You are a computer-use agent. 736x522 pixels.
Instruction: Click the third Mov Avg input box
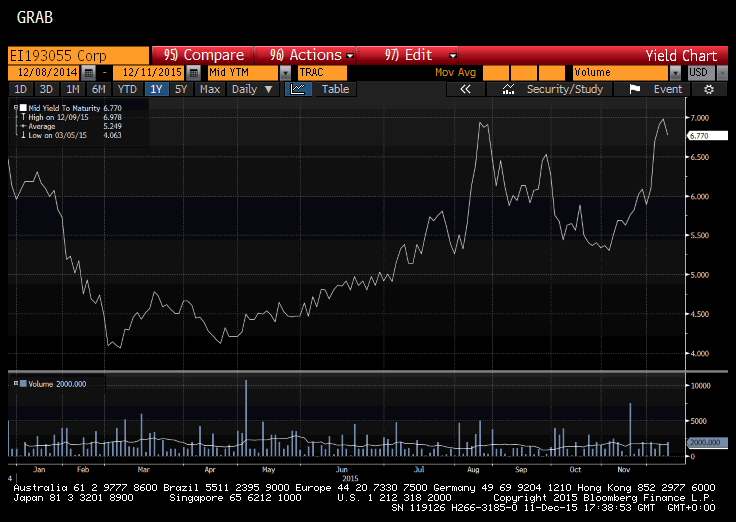[552, 73]
